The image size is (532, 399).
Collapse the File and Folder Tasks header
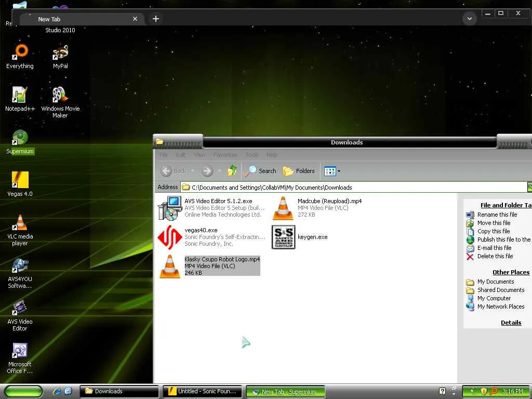[506, 205]
